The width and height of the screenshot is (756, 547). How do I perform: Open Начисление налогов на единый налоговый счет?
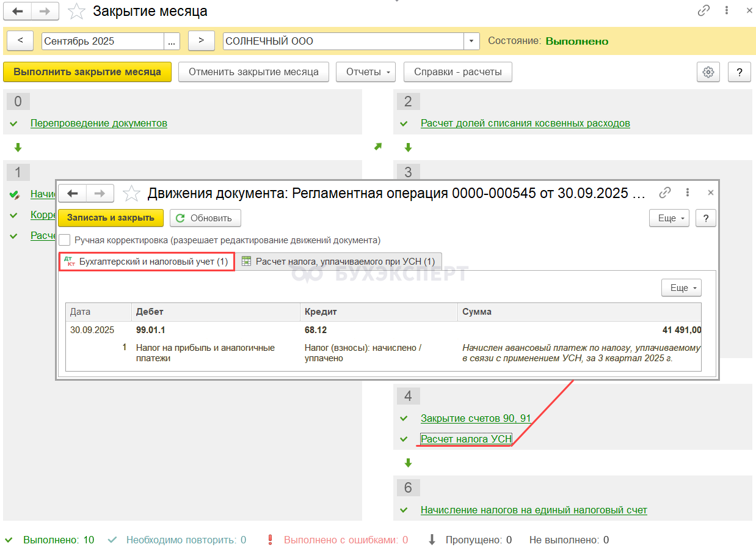[x=533, y=510]
